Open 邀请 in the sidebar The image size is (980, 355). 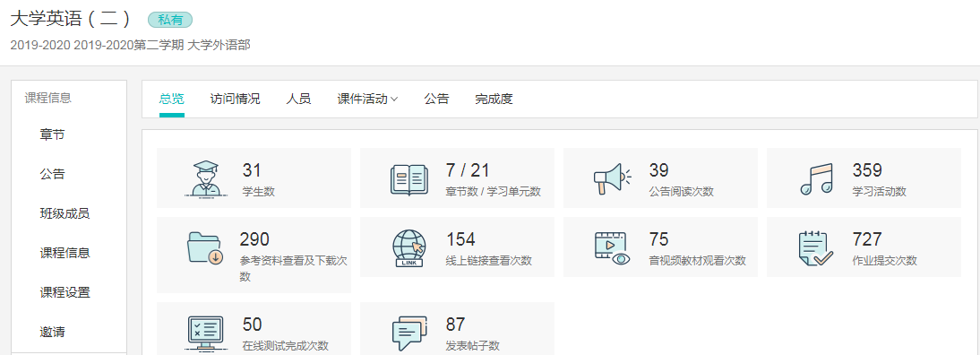[53, 332]
